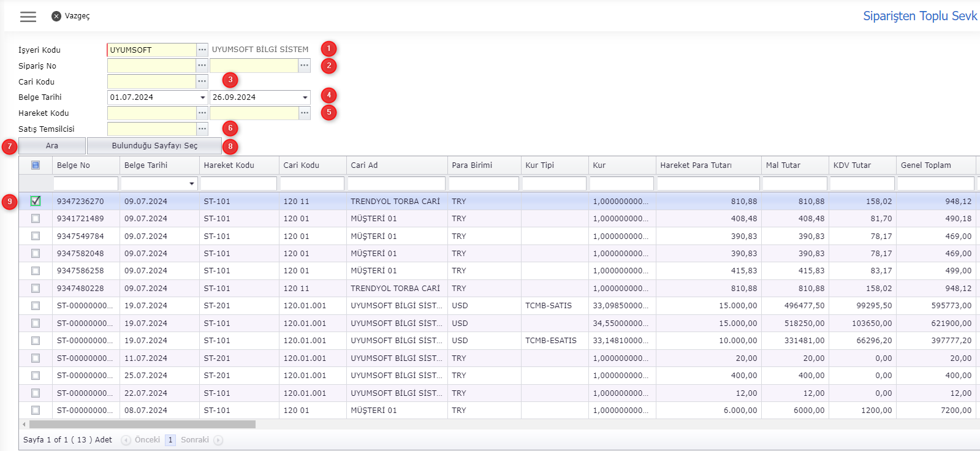
Task: Check row with Belge No 9347480228
Action: coord(36,288)
